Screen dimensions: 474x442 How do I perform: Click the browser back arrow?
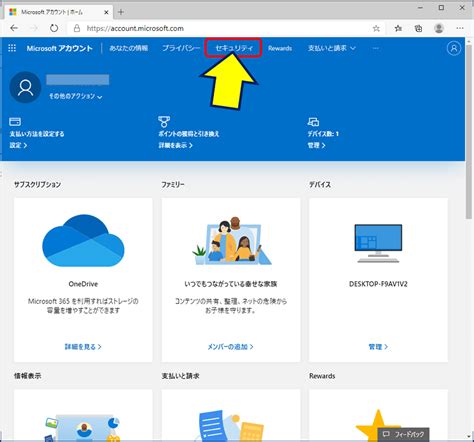pos(14,28)
